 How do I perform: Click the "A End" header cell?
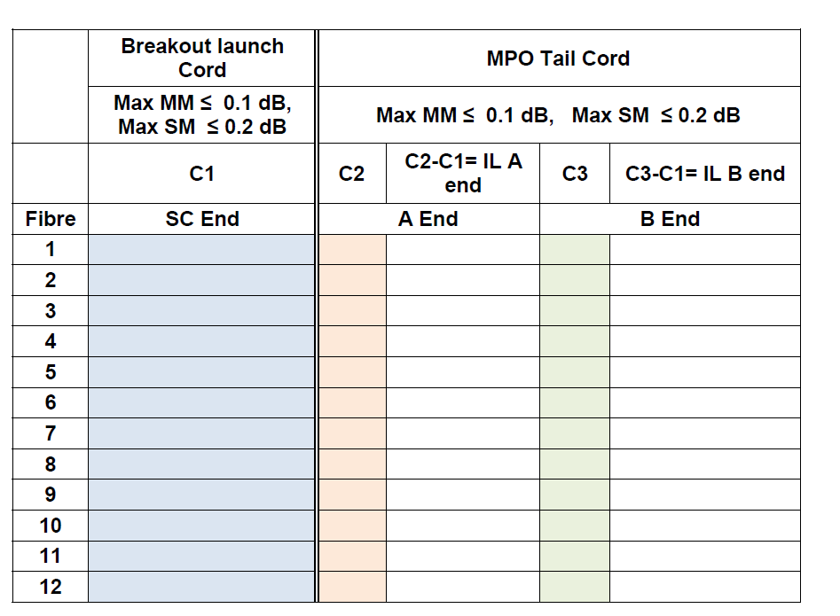pyautogui.click(x=428, y=219)
